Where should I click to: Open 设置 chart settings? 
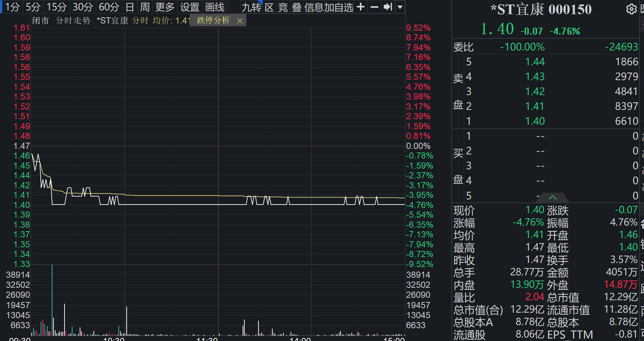[190, 7]
